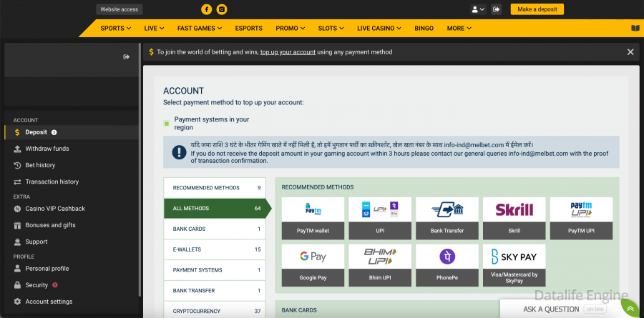
Task: Click the BANK CARDS section heading
Action: coord(299,310)
